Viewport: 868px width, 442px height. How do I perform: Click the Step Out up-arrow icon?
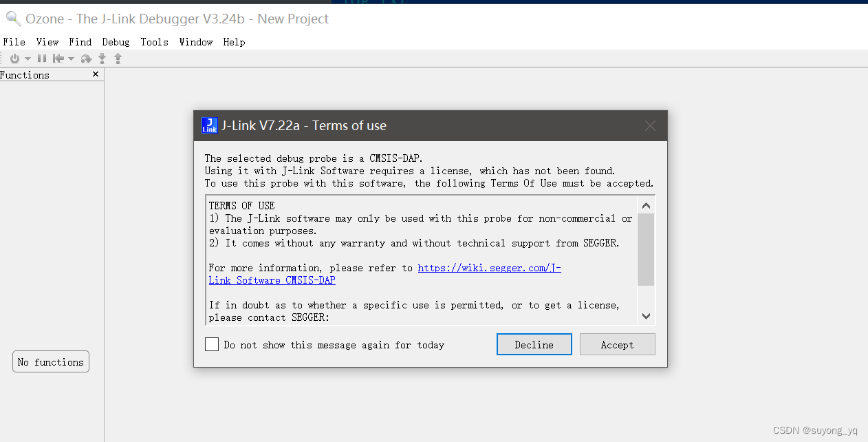[118, 59]
